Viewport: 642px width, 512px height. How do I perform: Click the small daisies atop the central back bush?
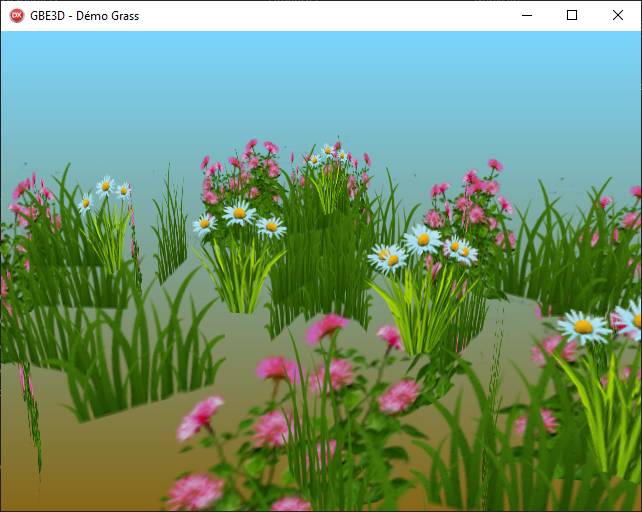pyautogui.click(x=327, y=155)
